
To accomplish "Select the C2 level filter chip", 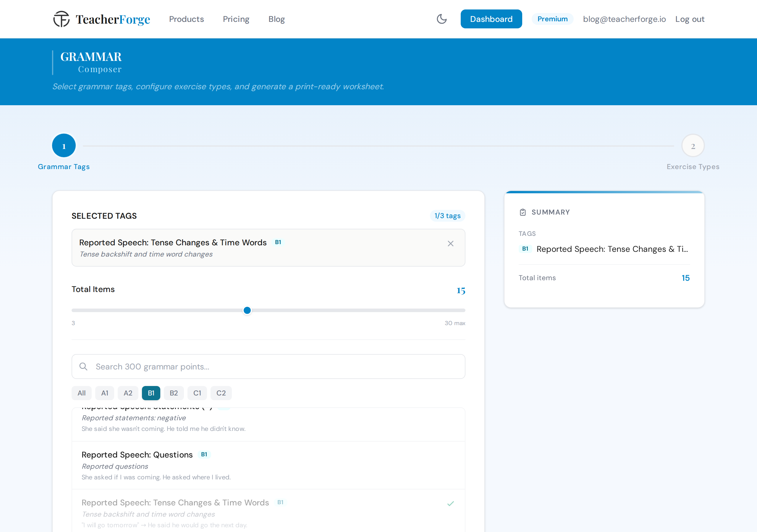I will click(x=221, y=393).
